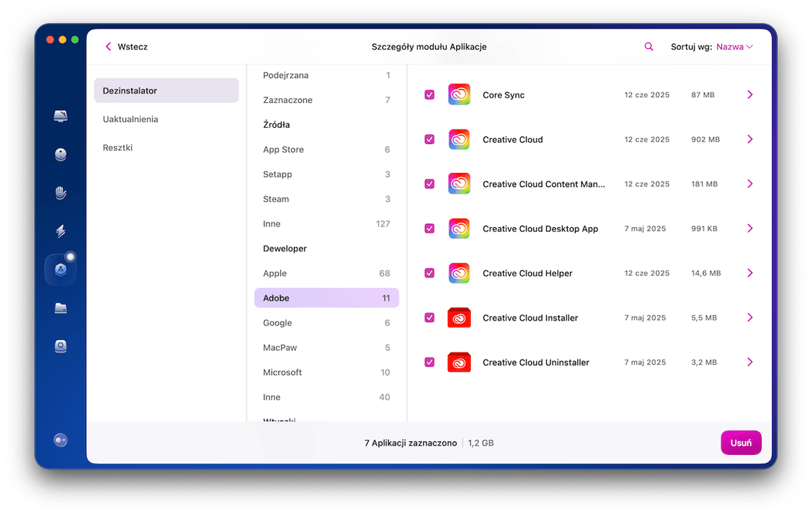Uncheck Creative Cloud Uninstaller checkbox

point(429,362)
